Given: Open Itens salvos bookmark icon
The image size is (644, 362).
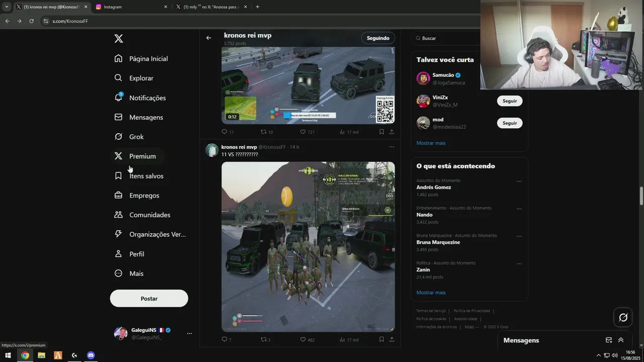Looking at the screenshot, I should point(118,176).
